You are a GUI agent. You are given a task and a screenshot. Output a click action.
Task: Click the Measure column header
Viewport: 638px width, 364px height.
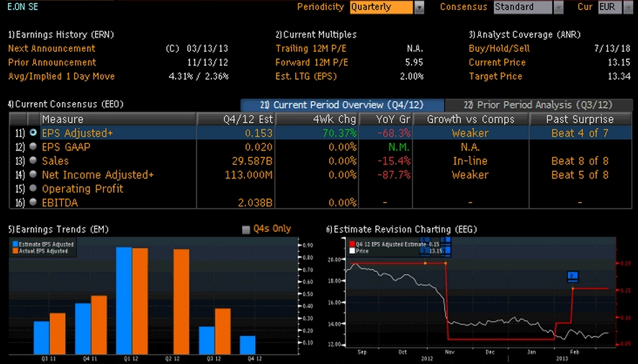point(118,119)
